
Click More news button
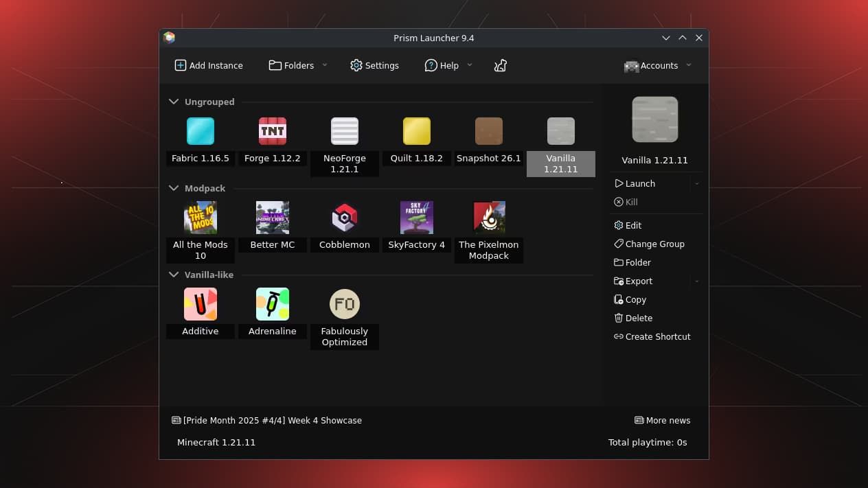(x=663, y=420)
